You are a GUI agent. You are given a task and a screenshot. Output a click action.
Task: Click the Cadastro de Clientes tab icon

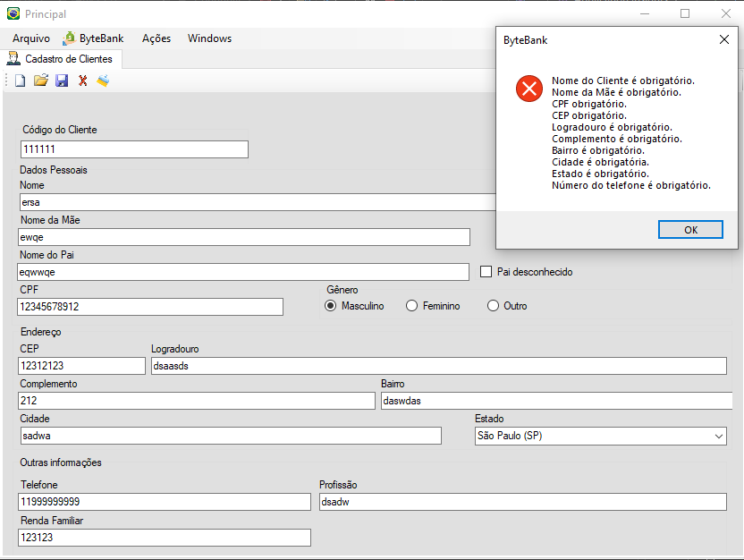click(13, 59)
